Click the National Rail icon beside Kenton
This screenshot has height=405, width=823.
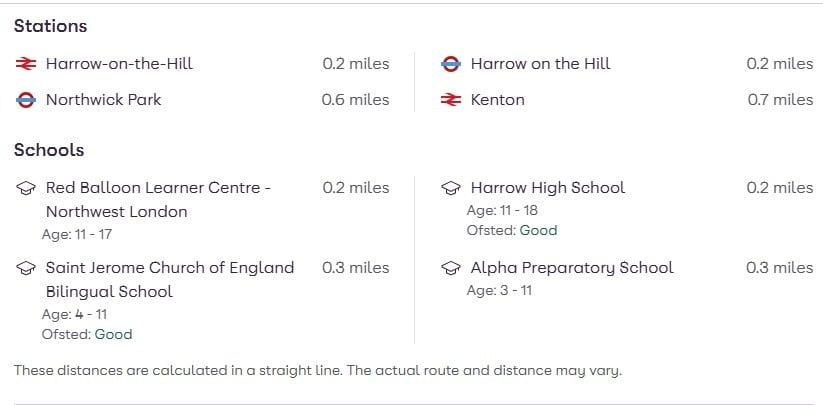[x=451, y=100]
